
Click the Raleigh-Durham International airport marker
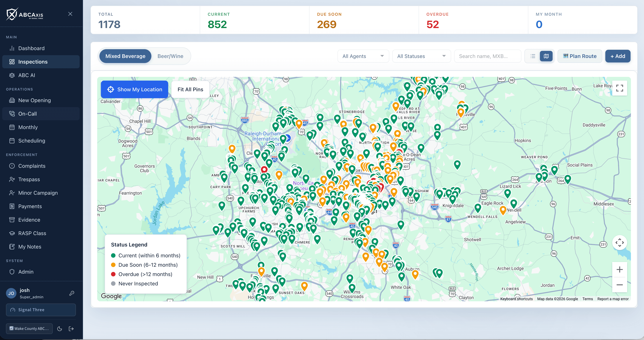(x=288, y=138)
